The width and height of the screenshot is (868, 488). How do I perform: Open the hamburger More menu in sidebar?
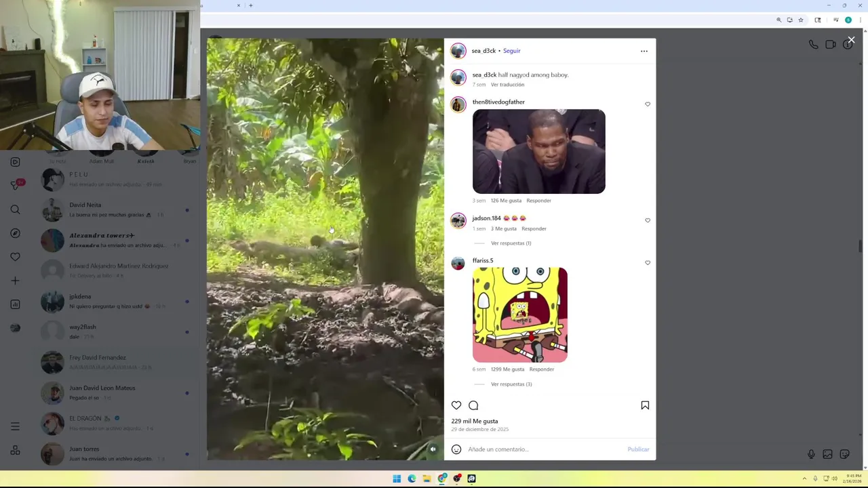15,426
